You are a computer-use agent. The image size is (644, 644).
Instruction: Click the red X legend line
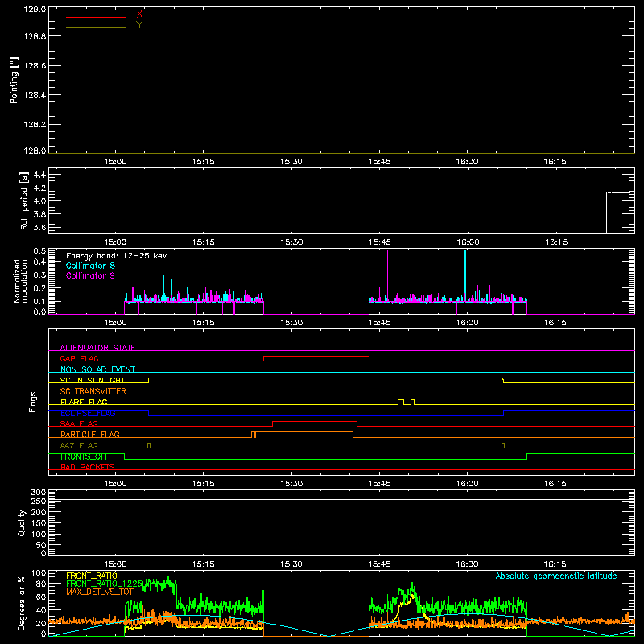96,17
